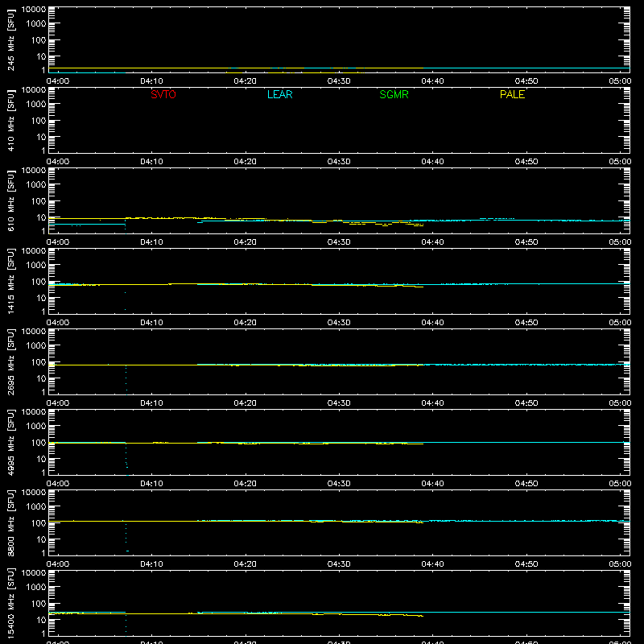The height and width of the screenshot is (644, 644).
Task: Select the 1415 MHz [SFU] axis title
Action: coord(11,282)
